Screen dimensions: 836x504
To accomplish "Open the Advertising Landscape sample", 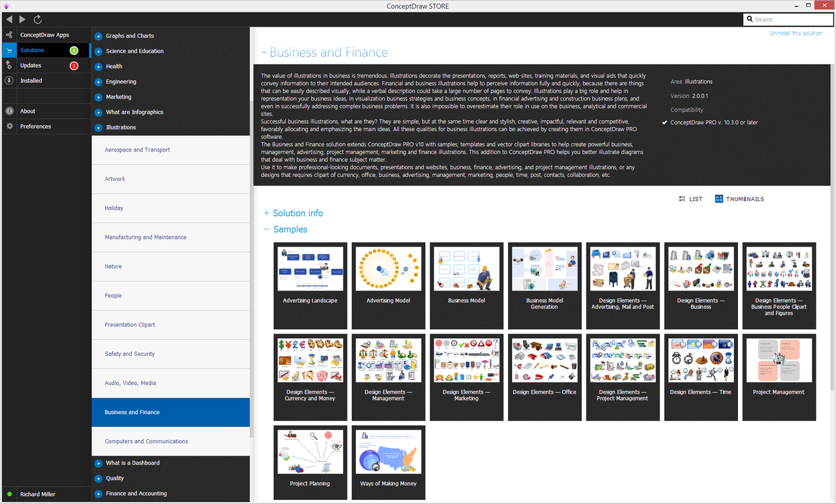I will point(310,286).
